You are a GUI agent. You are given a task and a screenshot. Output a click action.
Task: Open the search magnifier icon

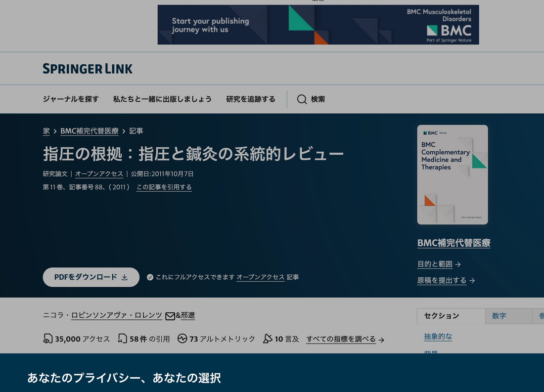[x=302, y=99]
